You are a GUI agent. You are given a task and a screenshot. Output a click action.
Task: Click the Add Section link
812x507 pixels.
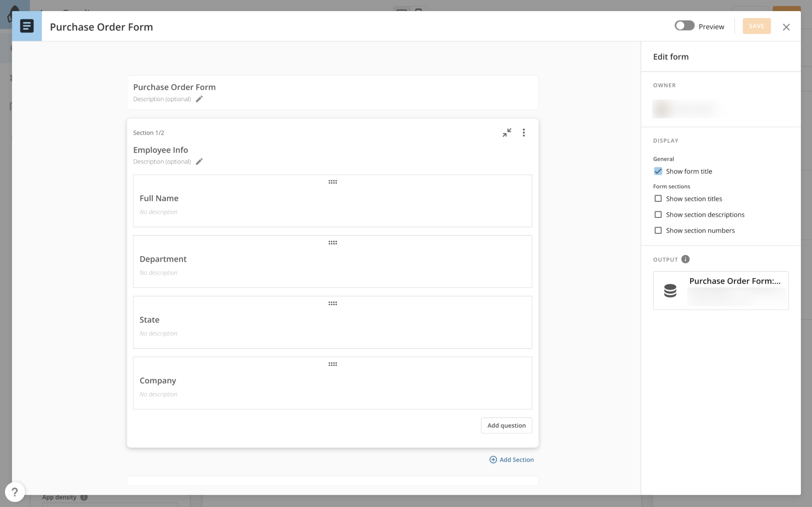click(511, 459)
